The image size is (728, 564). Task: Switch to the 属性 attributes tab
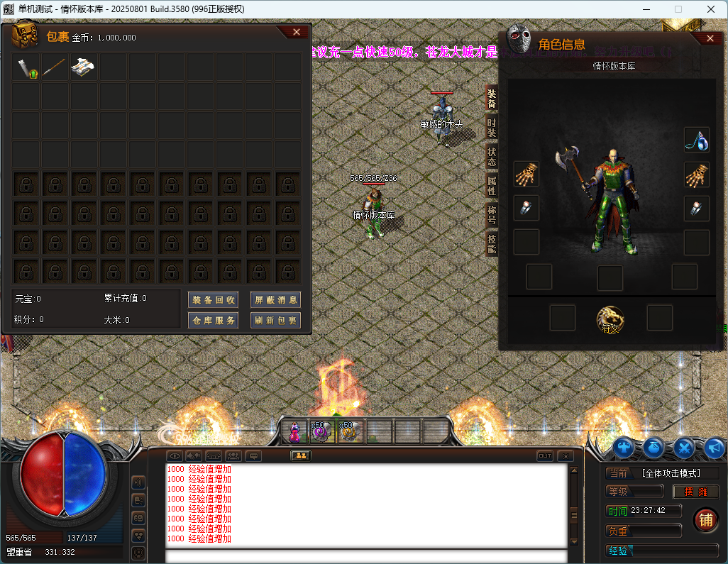click(x=492, y=186)
